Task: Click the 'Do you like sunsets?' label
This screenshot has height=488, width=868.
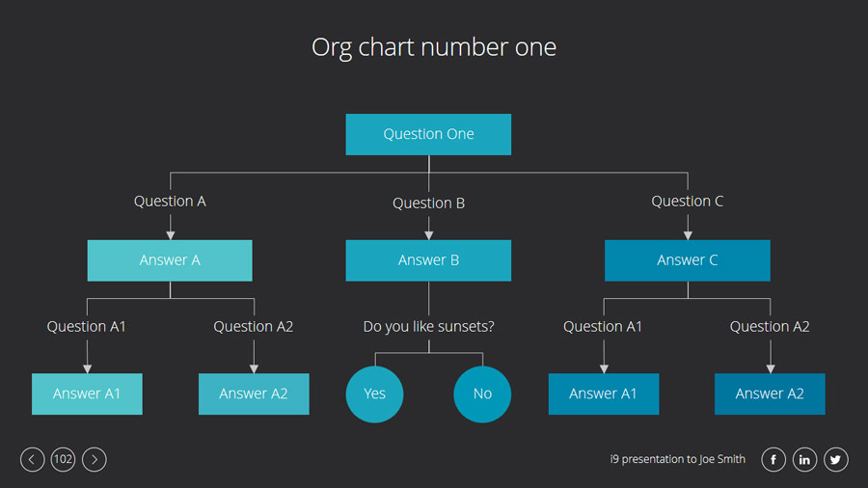Action: point(428,327)
